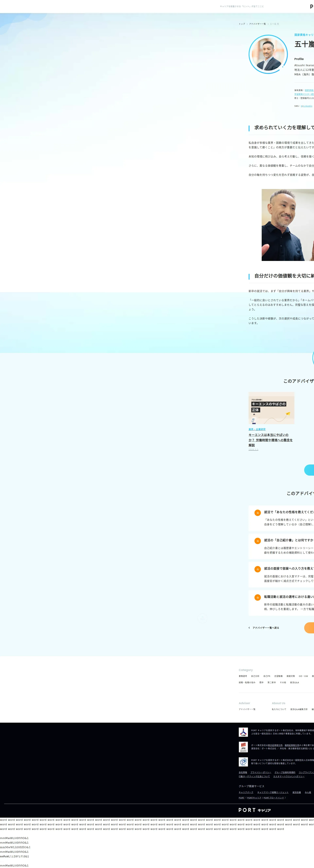Open 行動ターゲティング広告について link

tap(254, 776)
